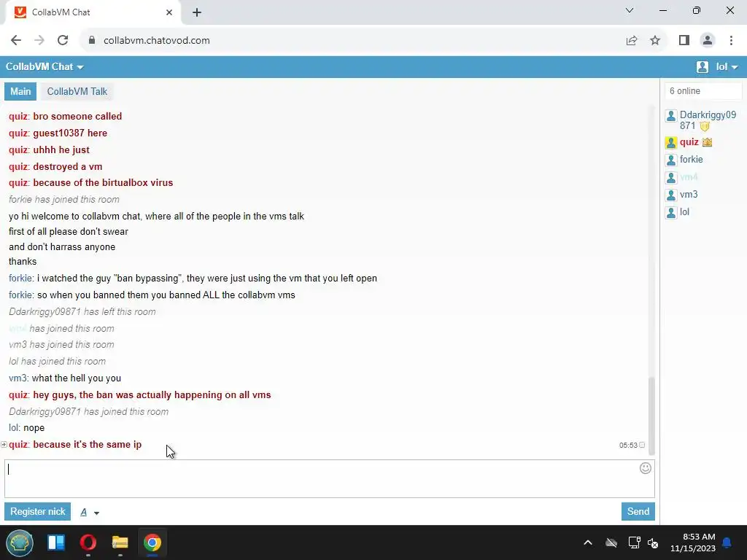Share this page icon in address bar
The width and height of the screenshot is (747, 560).
632,41
